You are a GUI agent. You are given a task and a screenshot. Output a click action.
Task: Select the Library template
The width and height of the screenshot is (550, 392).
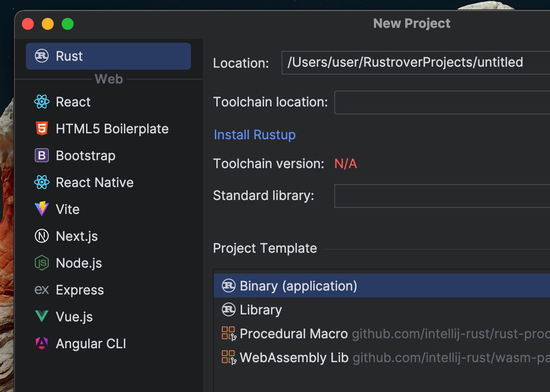pyautogui.click(x=381, y=309)
